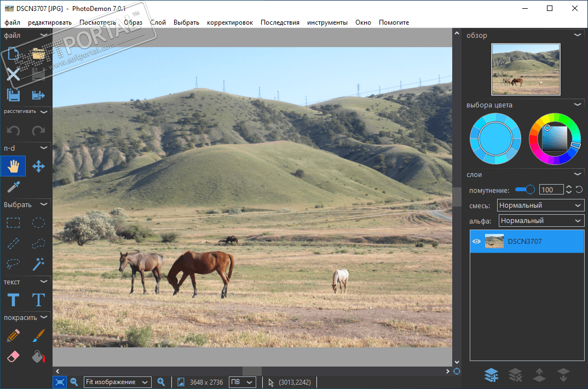Click the current color circle swatch

(495, 139)
